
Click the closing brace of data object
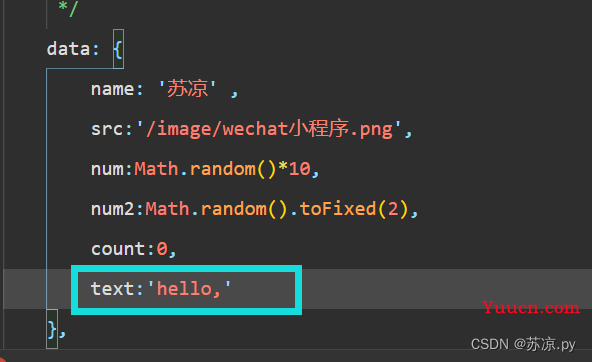(52, 330)
